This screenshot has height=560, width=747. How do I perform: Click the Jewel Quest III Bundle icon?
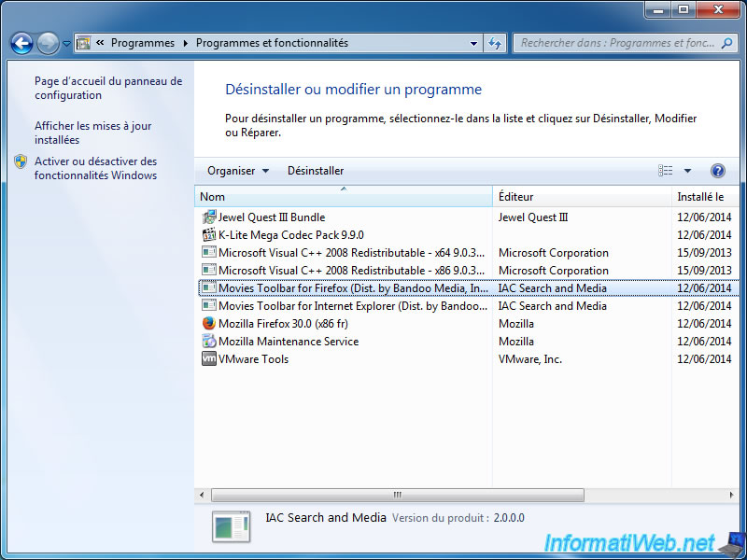(x=208, y=217)
